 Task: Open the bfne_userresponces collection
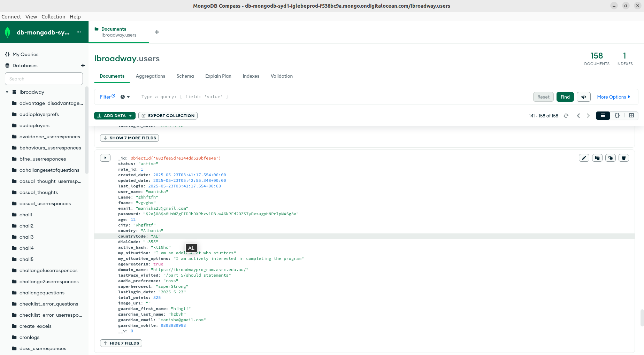tap(43, 159)
